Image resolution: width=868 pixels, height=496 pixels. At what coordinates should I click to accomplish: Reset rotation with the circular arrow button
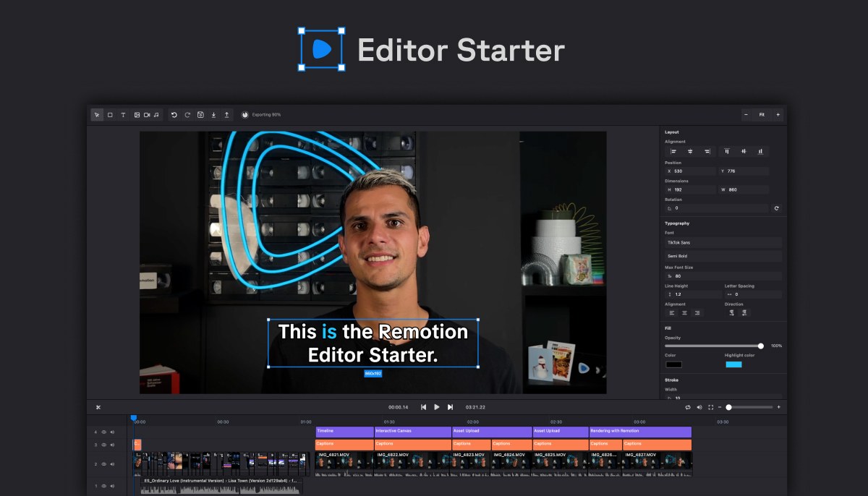tap(775, 208)
